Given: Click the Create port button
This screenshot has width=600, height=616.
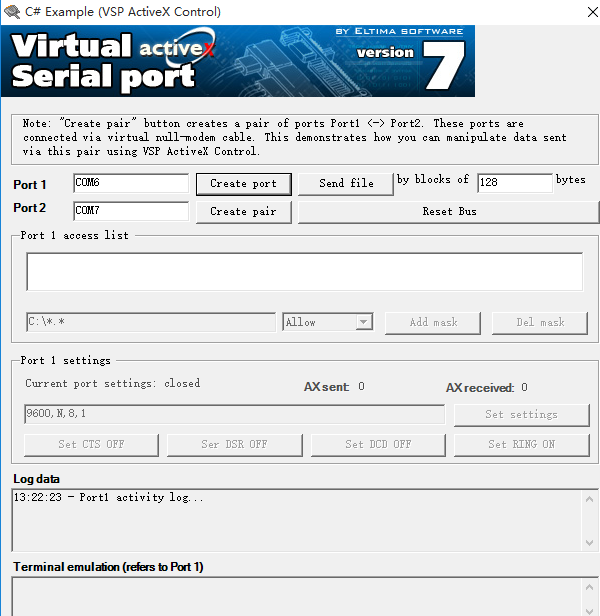Looking at the screenshot, I should coord(244,184).
